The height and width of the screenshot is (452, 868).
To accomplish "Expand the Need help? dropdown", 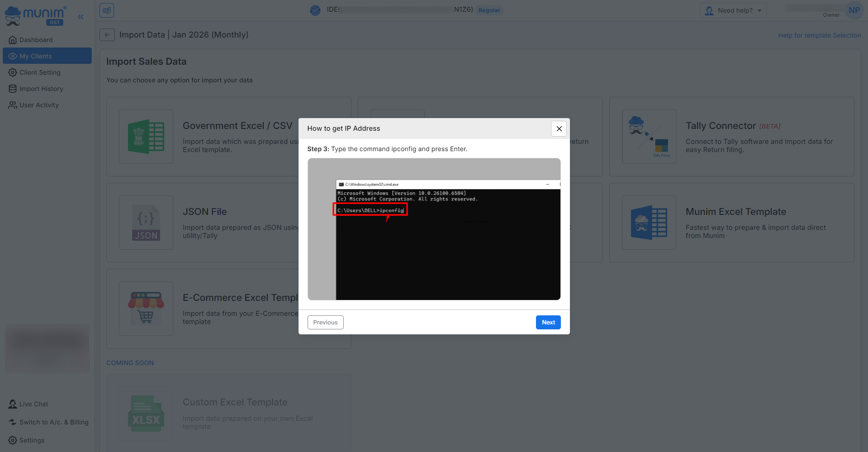I will [x=733, y=10].
